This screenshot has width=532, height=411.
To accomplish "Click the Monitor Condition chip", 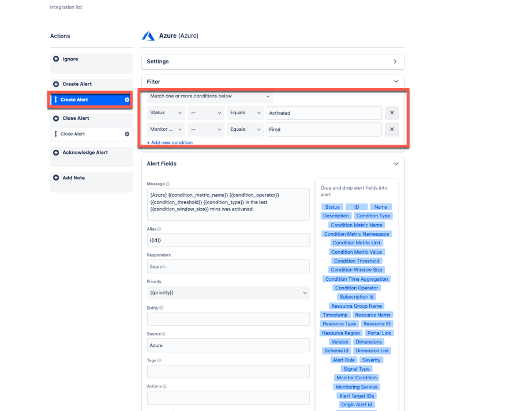I will pos(357,378).
